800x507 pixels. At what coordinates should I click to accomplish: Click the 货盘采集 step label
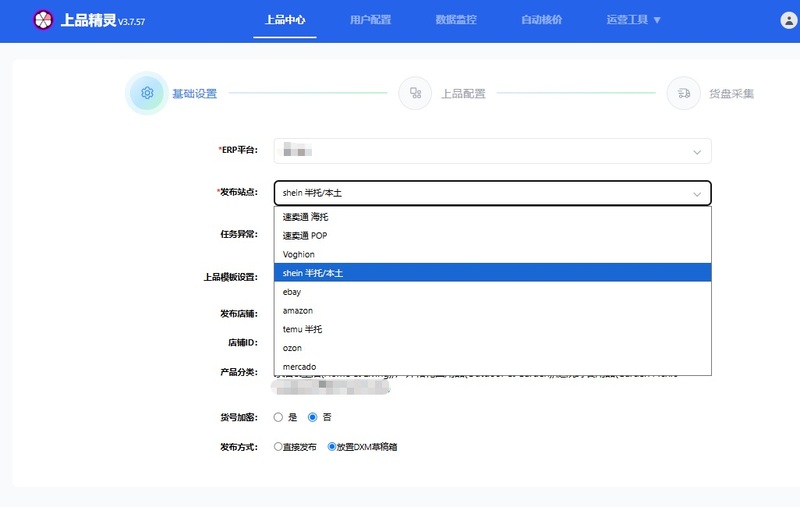731,93
